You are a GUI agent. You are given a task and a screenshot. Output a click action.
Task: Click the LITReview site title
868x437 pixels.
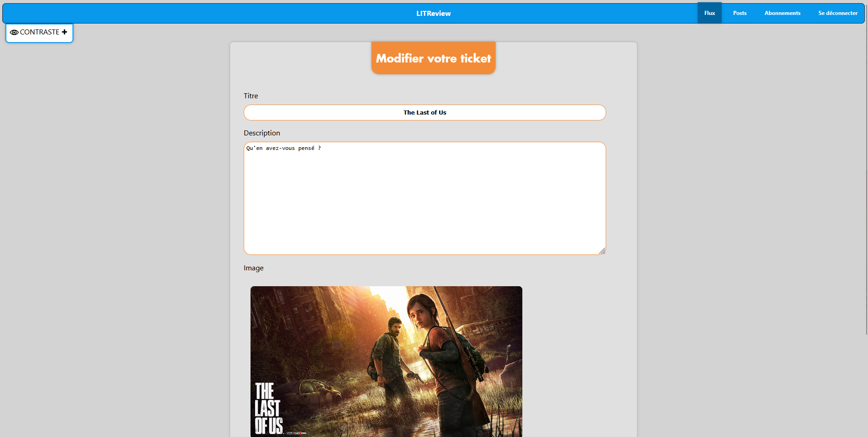pos(433,14)
